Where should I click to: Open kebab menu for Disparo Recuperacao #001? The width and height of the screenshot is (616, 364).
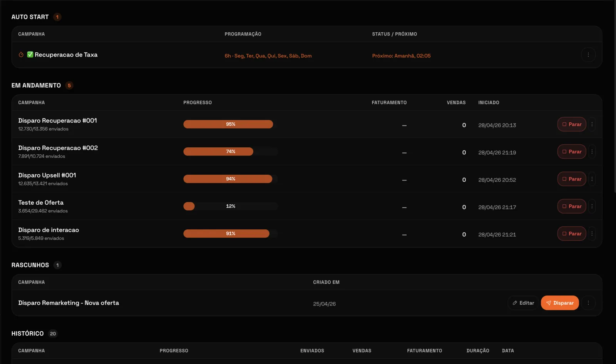[592, 124]
